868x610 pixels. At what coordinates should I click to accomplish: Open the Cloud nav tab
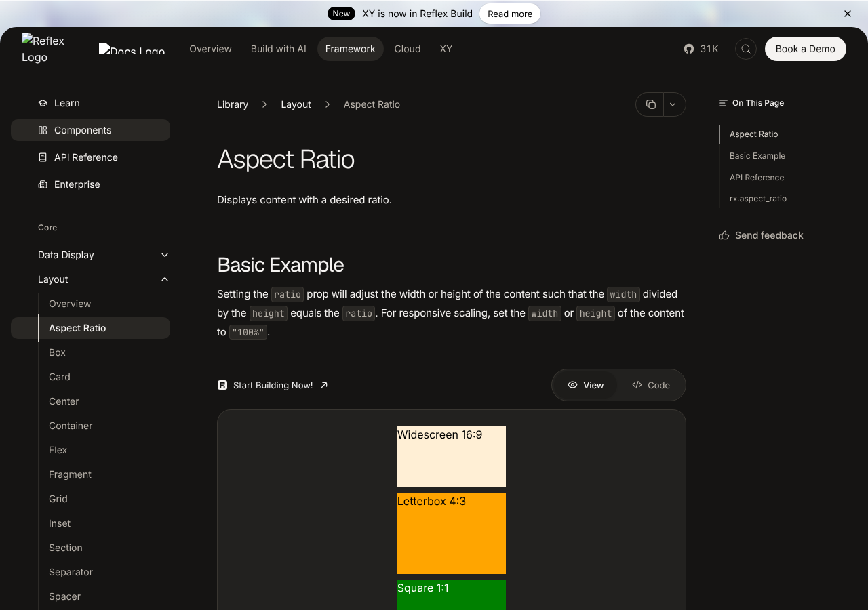[x=408, y=49]
